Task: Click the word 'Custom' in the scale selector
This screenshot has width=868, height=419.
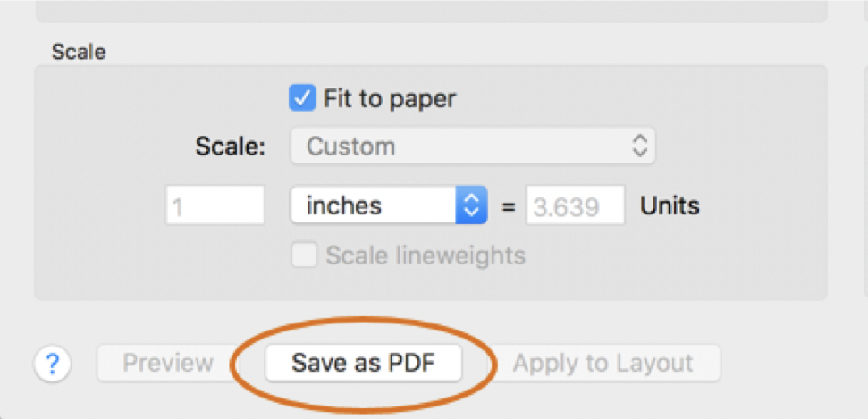Action: tap(350, 147)
